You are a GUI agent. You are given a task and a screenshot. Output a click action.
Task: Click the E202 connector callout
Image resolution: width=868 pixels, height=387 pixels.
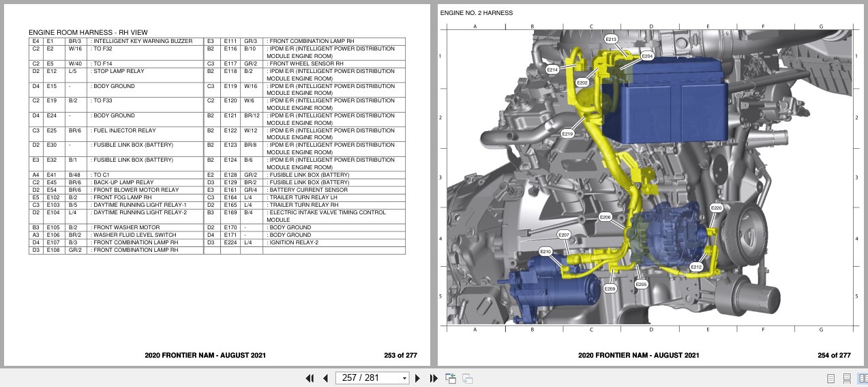(x=582, y=83)
